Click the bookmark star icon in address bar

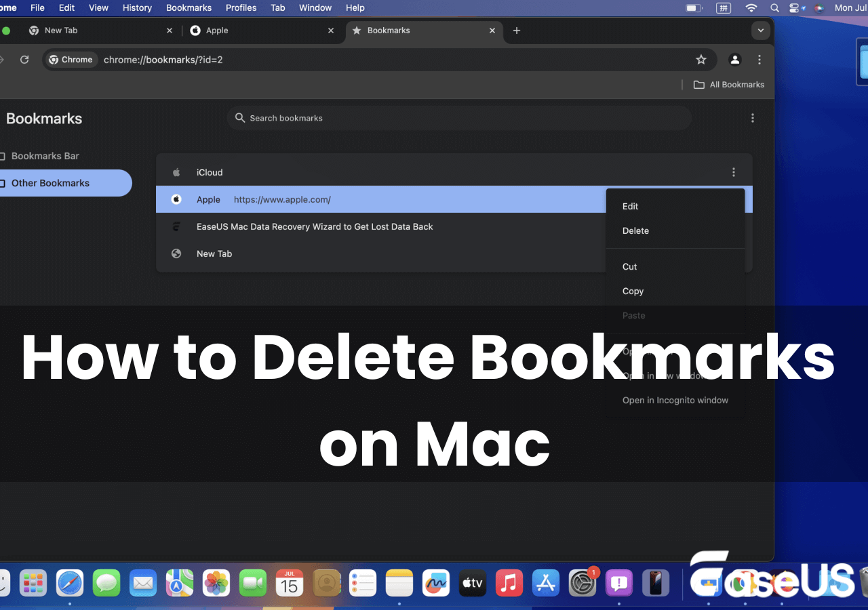[701, 60]
